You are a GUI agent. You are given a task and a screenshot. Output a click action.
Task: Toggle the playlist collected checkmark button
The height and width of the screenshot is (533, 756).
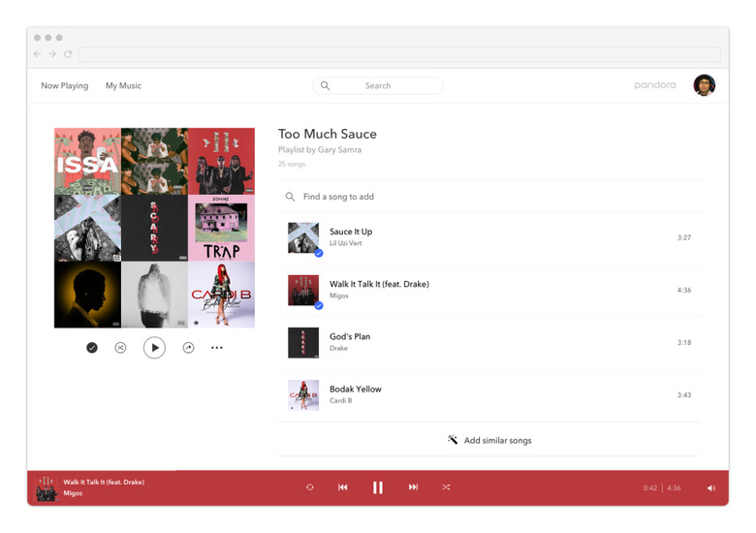(x=92, y=348)
